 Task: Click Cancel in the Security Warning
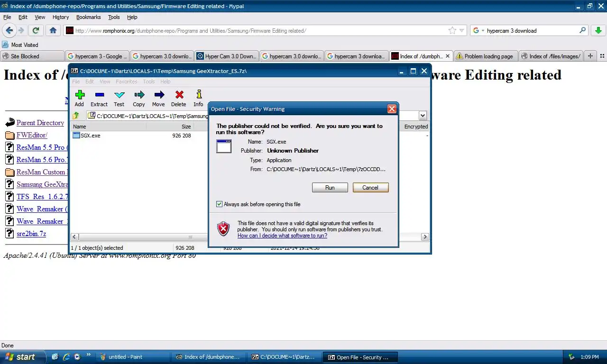(370, 188)
